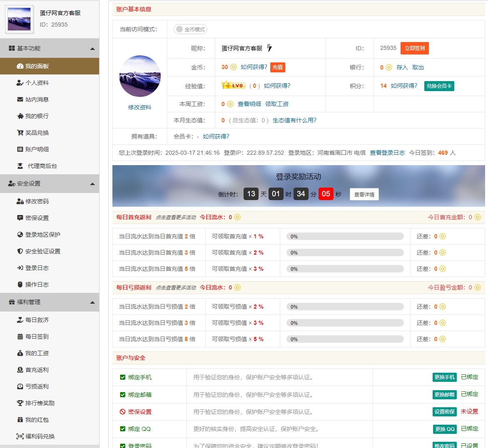This screenshot has width=488, height=448.
Task: Click the piggy bank icon for 我的银行
Action: pos(20,116)
